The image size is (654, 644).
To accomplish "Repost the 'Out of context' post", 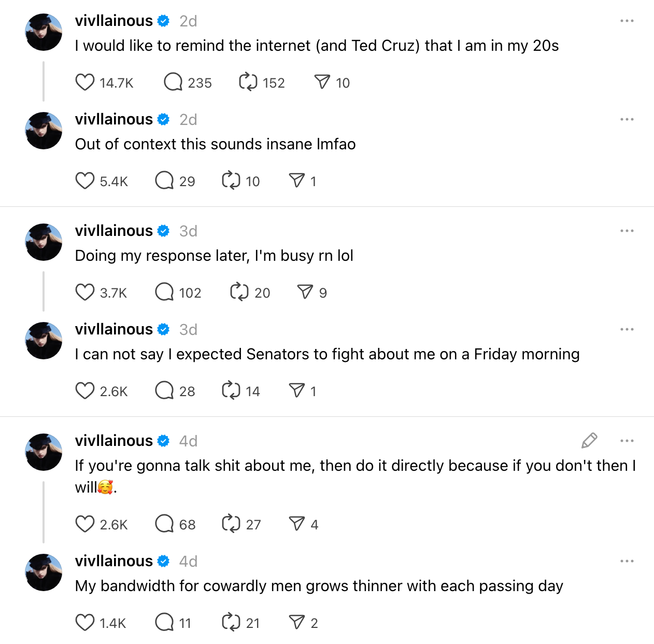I will (231, 181).
